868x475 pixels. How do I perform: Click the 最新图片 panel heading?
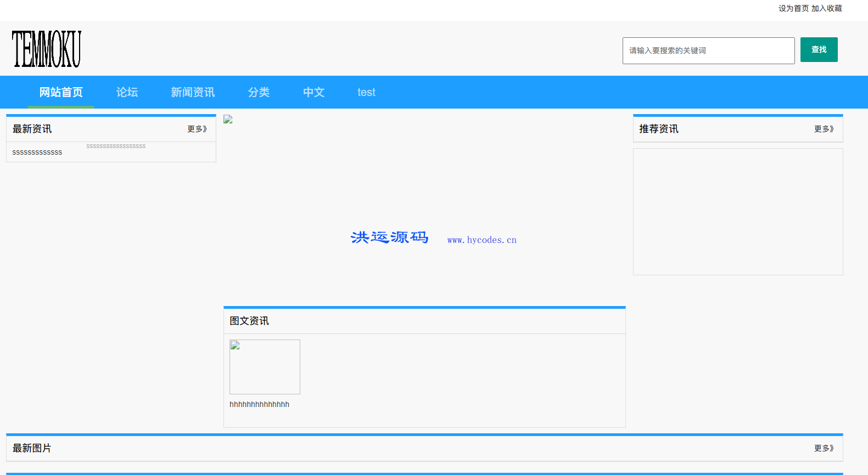coord(32,448)
